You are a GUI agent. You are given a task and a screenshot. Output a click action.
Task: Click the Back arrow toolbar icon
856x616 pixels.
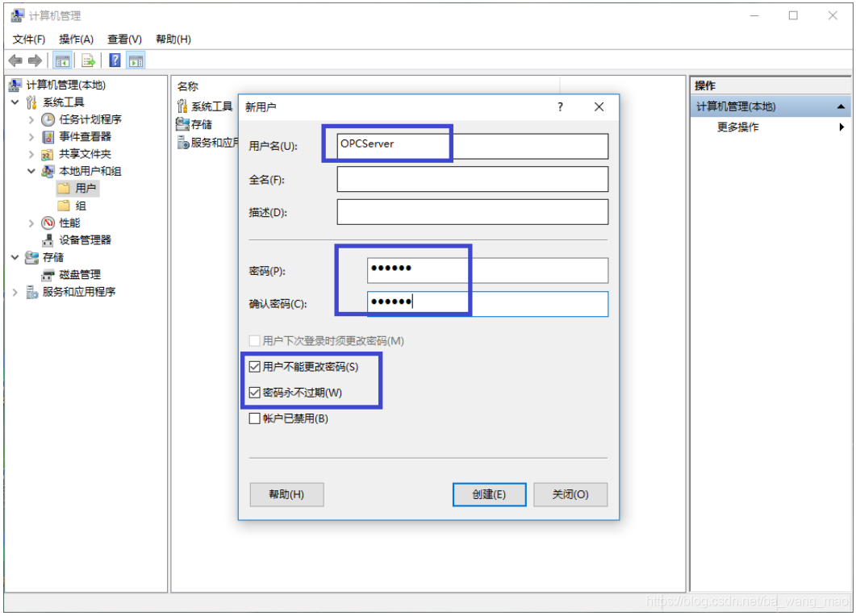point(15,60)
